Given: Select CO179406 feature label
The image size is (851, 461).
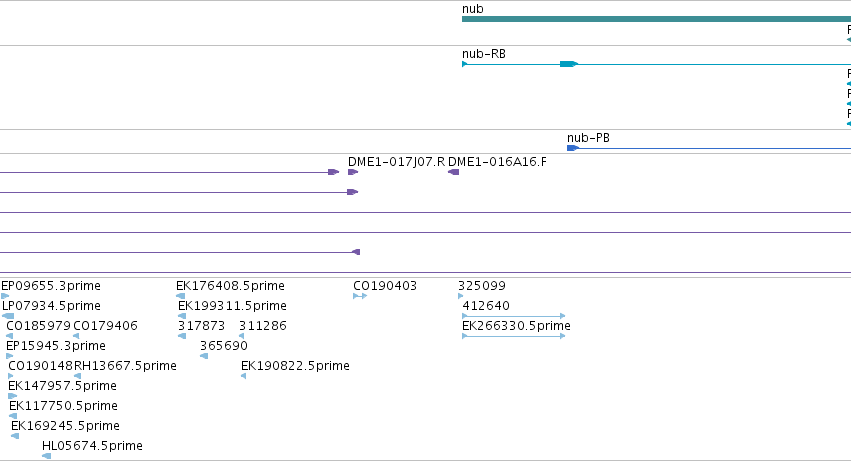Looking at the screenshot, I should tap(105, 326).
